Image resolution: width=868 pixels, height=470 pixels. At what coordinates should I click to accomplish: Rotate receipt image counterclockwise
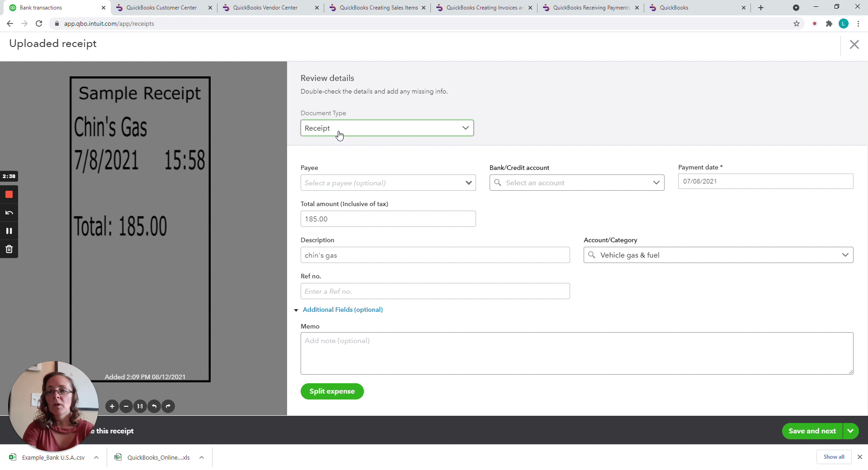click(154, 406)
